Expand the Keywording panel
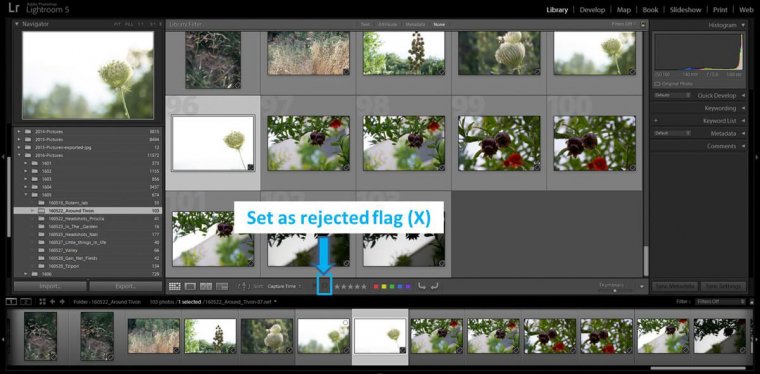Screen dimensions: 760x374 [x=743, y=108]
